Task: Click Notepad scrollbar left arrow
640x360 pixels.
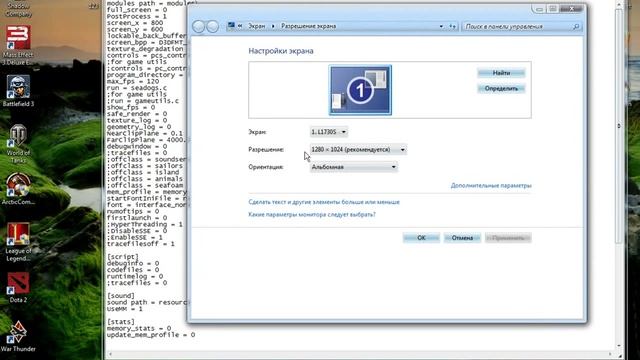Action: 109,354
